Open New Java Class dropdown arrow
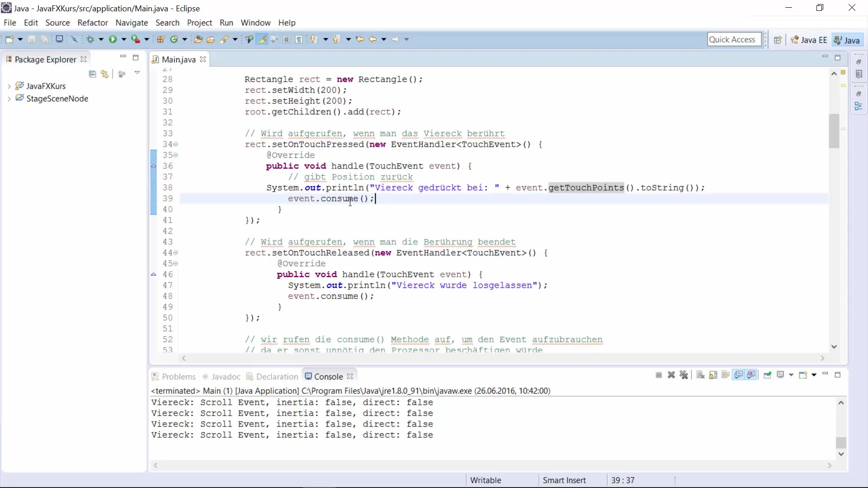This screenshot has width=868, height=488. point(184,39)
